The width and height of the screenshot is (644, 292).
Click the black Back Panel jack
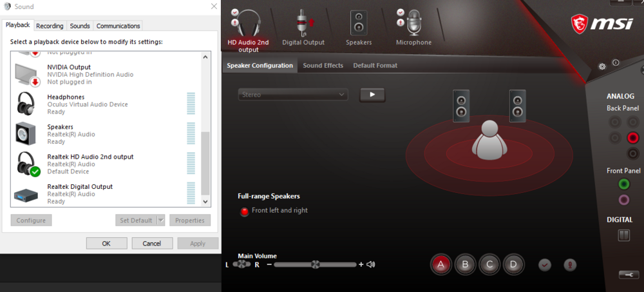[633, 154]
